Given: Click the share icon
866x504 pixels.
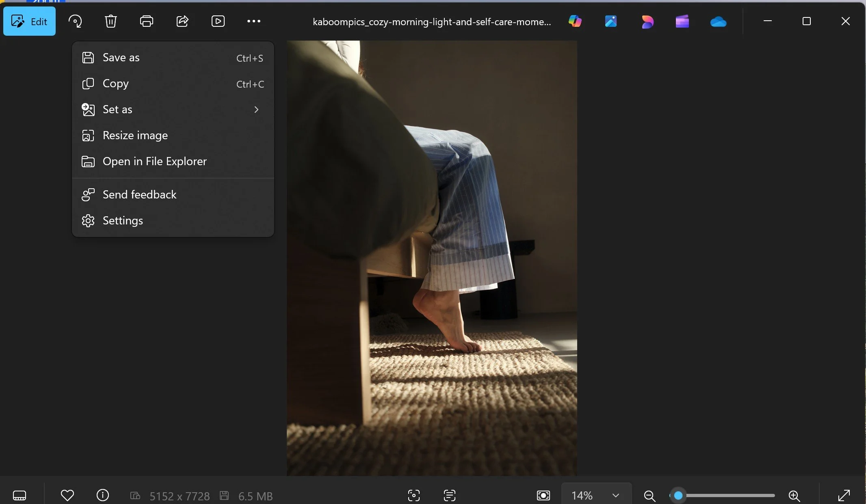Looking at the screenshot, I should (x=182, y=21).
